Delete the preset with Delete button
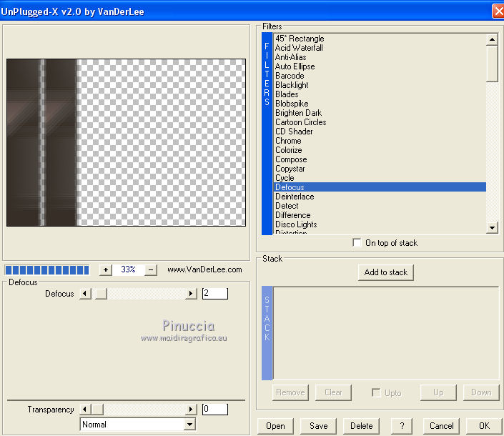The width and height of the screenshot is (504, 436). (361, 426)
